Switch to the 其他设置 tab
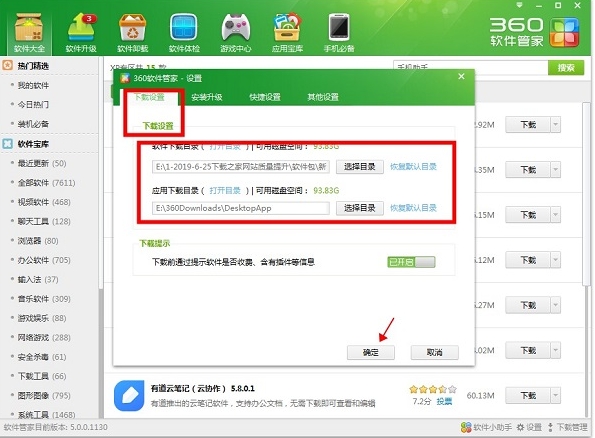 [323, 97]
